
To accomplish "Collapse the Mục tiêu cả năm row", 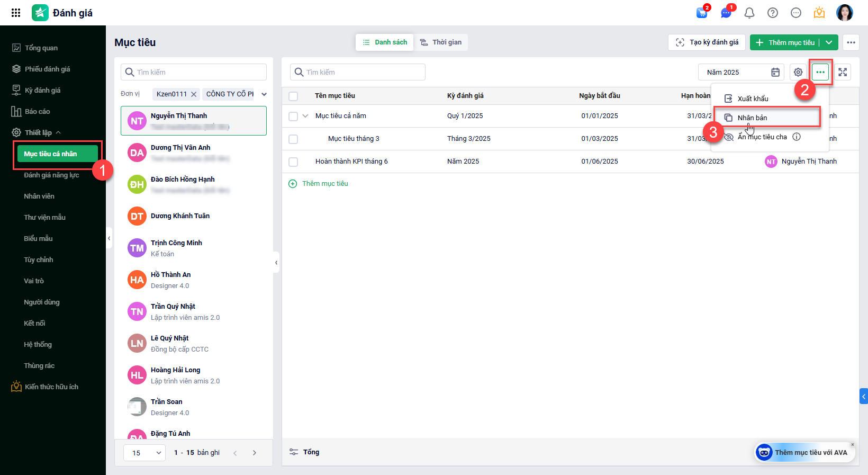I will pyautogui.click(x=305, y=116).
